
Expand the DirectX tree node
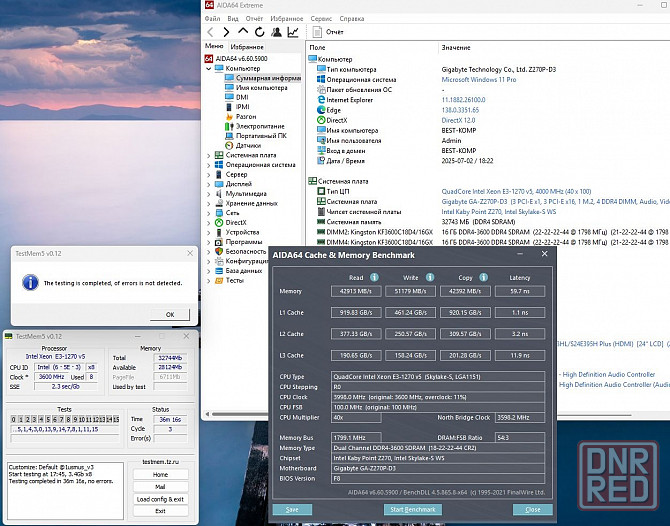point(209,223)
